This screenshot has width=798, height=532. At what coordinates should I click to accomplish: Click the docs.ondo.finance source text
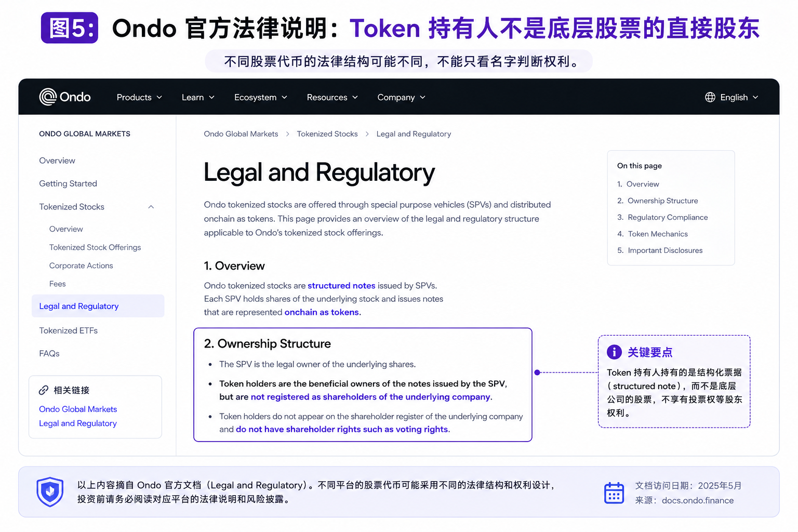click(698, 500)
